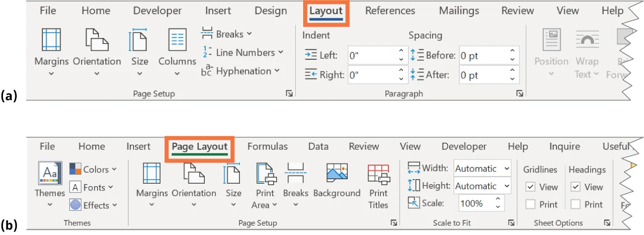Enable the Headings Print checkbox
Viewport: 644px width, 235px height.
point(576,204)
